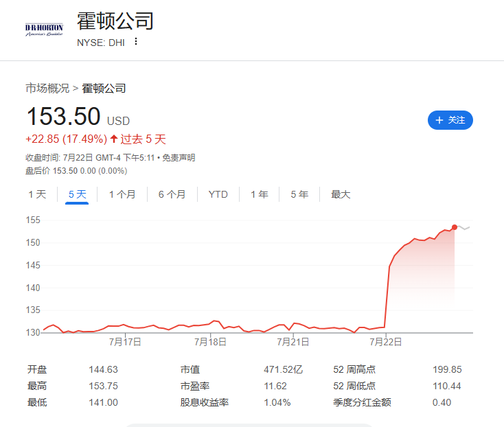Open the three-dot menu beside NYSE: DHI

click(x=136, y=41)
